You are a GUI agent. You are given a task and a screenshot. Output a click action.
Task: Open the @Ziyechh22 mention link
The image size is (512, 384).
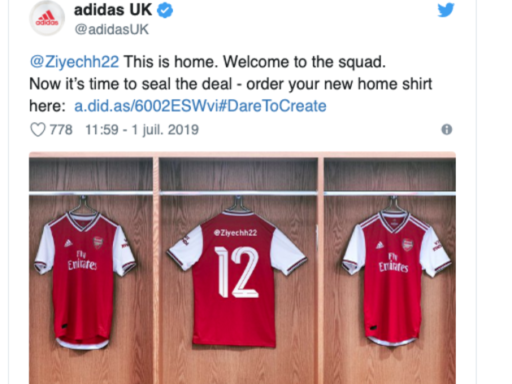[x=74, y=62]
